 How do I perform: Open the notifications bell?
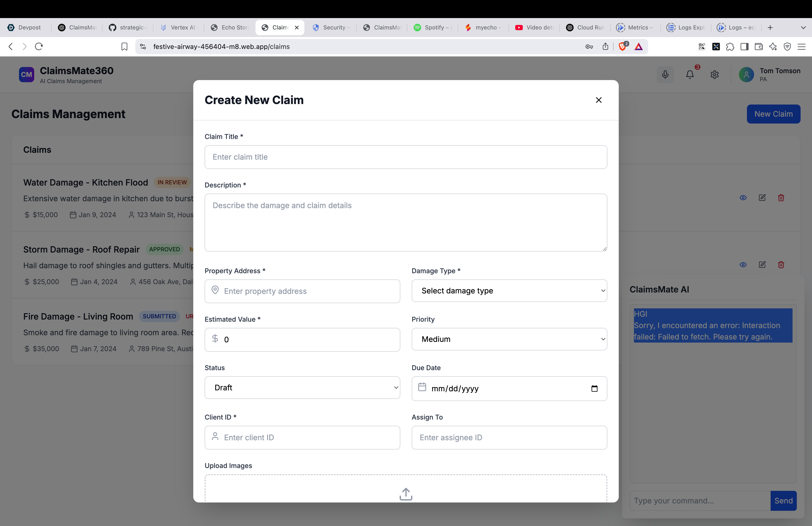click(x=690, y=74)
